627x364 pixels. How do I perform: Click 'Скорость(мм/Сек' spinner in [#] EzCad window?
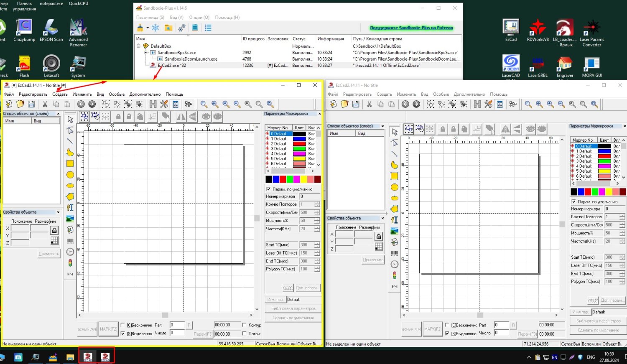317,212
